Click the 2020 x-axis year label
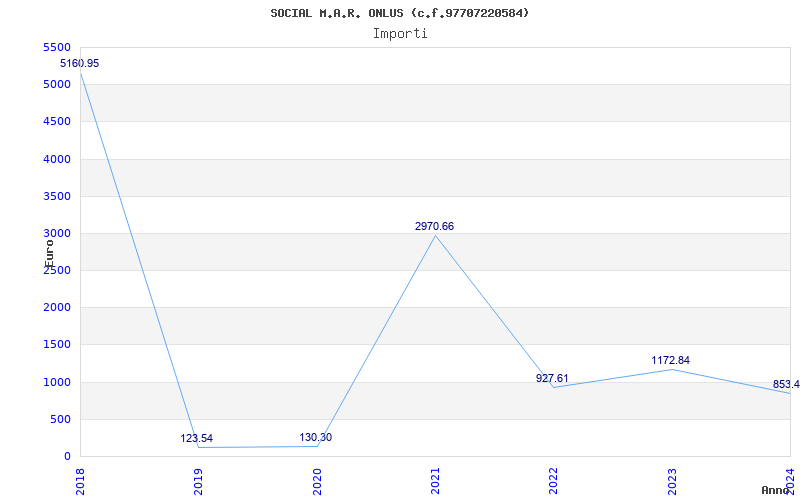The height and width of the screenshot is (500, 800). (316, 482)
